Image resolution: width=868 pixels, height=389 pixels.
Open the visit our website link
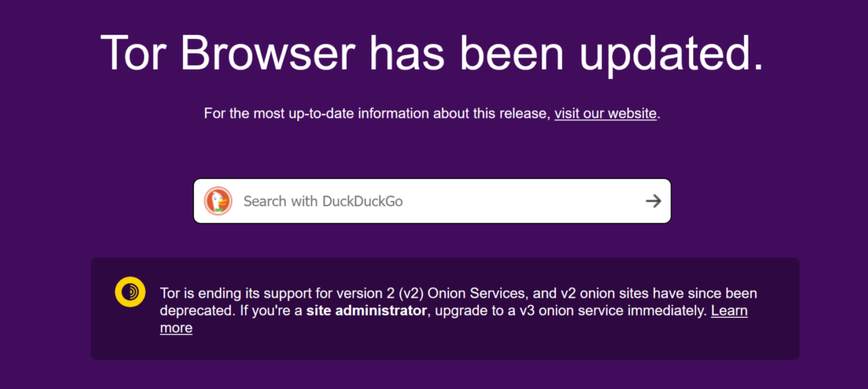click(605, 114)
